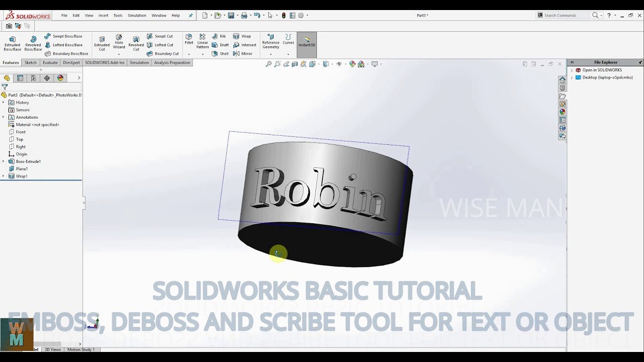Choose Swept Boss/Base feature
The height and width of the screenshot is (362, 644).
pyautogui.click(x=63, y=36)
